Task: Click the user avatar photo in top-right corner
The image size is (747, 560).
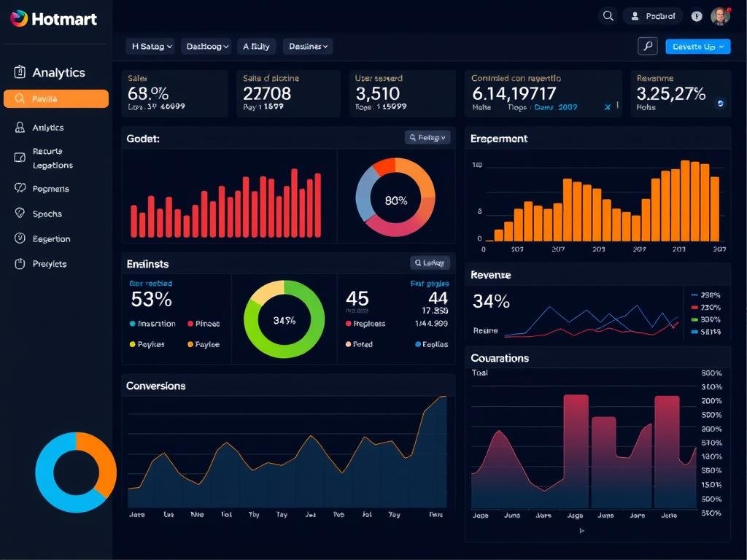Action: (720, 16)
